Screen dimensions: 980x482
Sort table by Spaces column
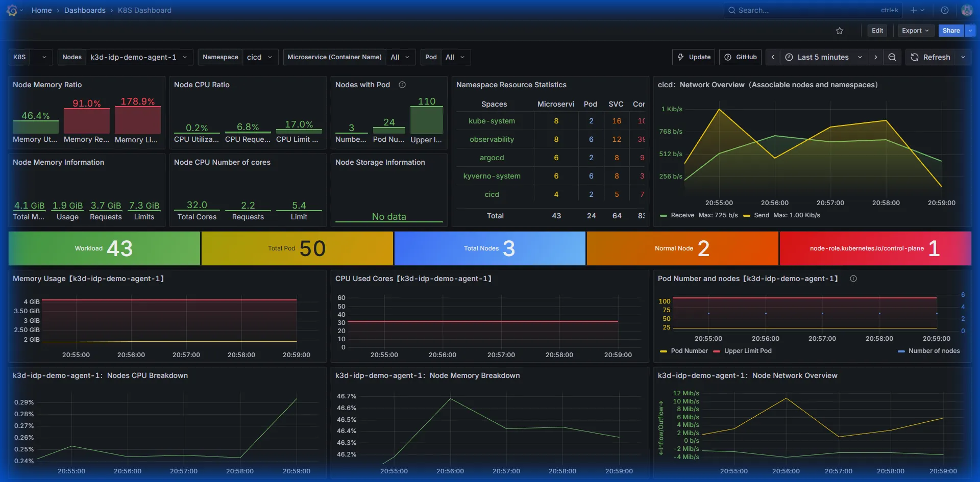tap(494, 104)
